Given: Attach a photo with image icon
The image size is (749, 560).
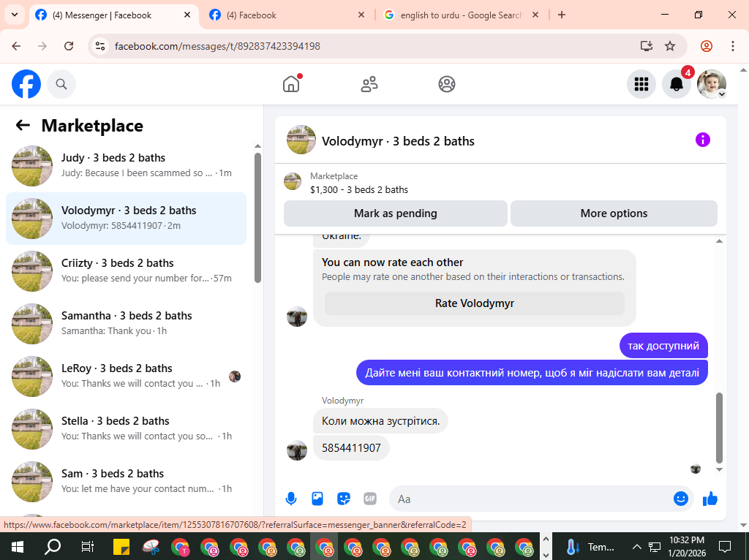Looking at the screenshot, I should pyautogui.click(x=317, y=499).
